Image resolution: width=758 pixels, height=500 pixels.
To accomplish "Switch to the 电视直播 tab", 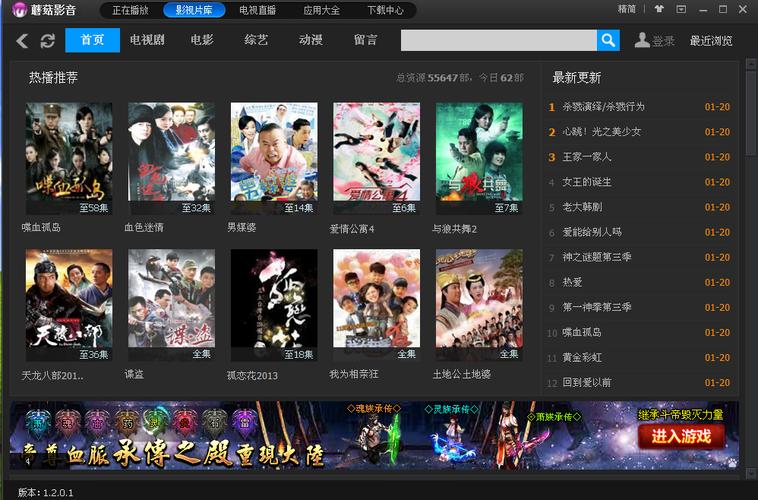I will point(258,10).
